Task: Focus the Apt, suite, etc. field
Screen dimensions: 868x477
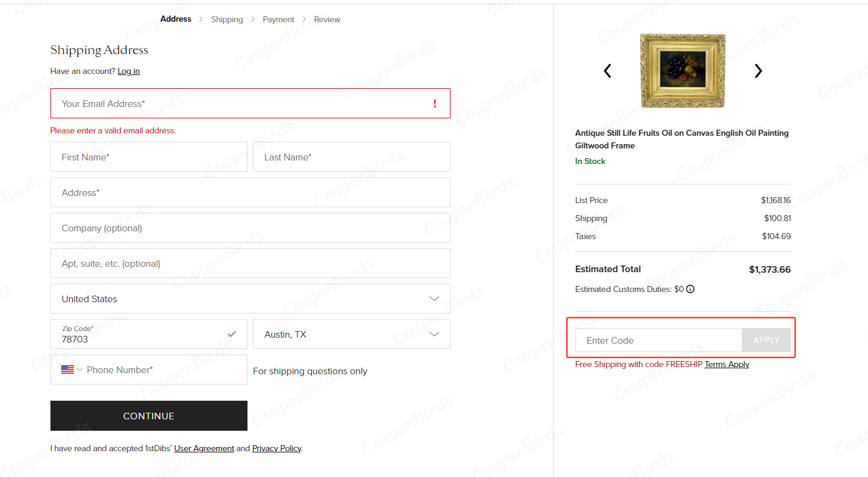Action: click(250, 263)
